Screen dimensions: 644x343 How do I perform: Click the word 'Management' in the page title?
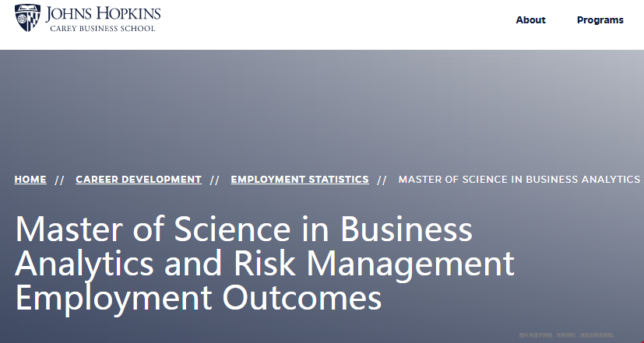click(410, 264)
